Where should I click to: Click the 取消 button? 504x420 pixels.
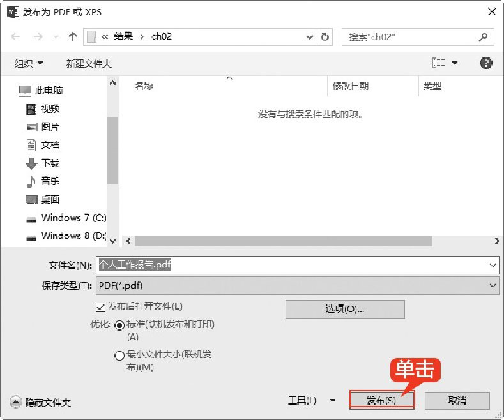click(x=457, y=400)
